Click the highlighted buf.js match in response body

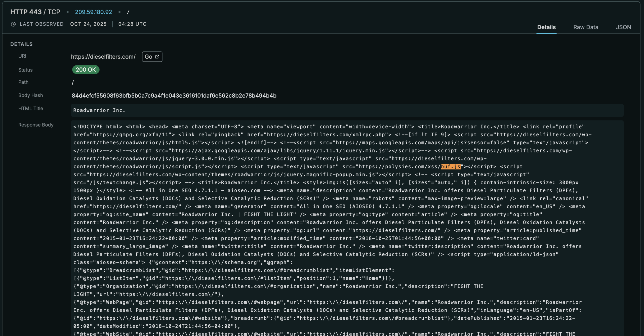[451, 166]
